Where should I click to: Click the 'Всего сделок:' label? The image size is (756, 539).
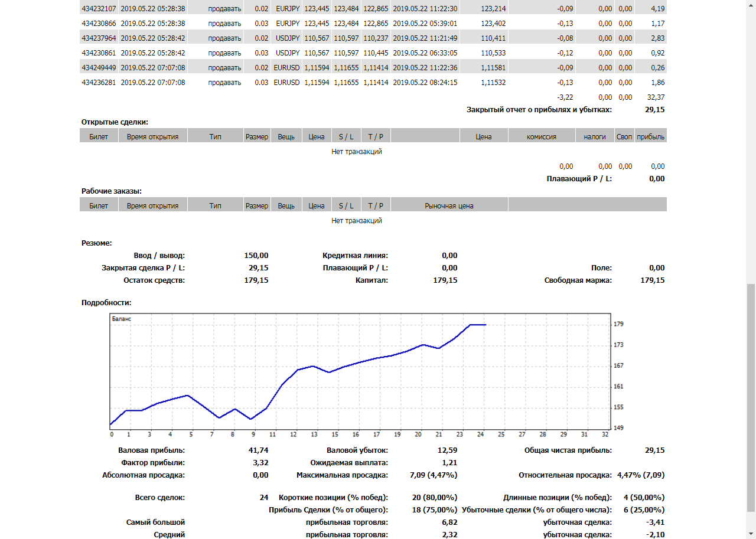pyautogui.click(x=160, y=498)
